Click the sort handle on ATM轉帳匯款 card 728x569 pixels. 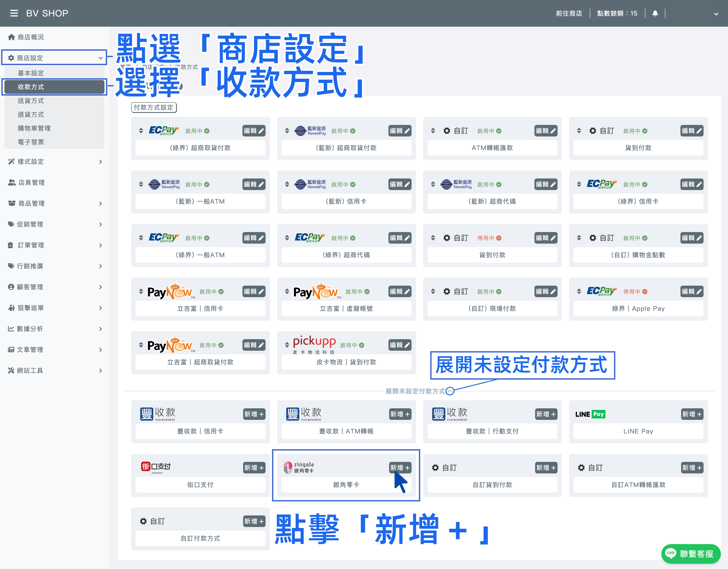coord(433,131)
